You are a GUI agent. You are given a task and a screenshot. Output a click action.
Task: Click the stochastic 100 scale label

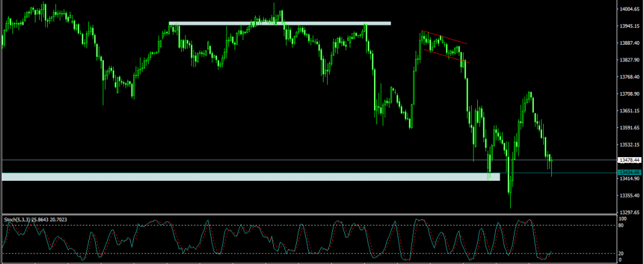click(623, 219)
